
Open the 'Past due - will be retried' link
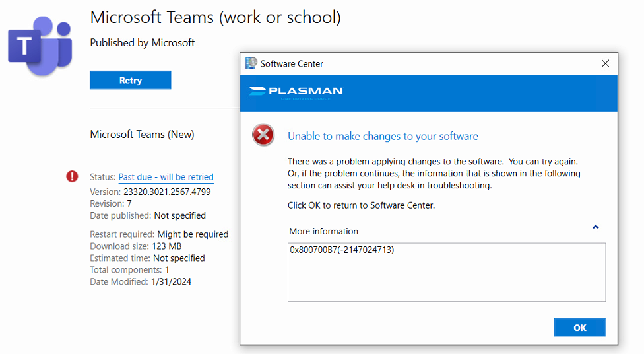(x=166, y=177)
